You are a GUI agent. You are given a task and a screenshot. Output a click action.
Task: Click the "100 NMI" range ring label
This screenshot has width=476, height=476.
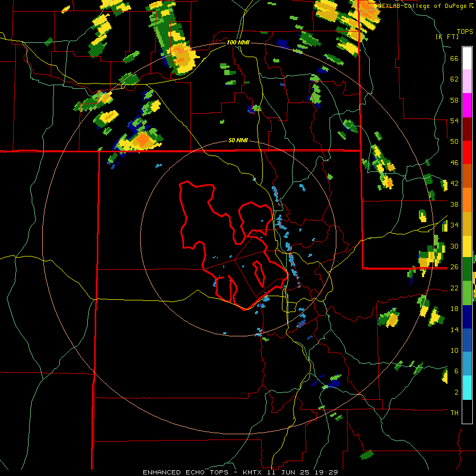click(239, 42)
